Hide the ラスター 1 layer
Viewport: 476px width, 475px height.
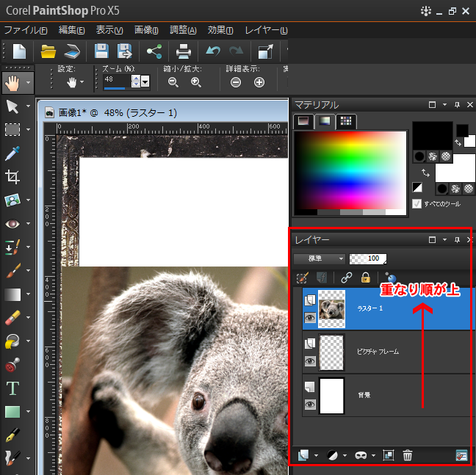310,318
